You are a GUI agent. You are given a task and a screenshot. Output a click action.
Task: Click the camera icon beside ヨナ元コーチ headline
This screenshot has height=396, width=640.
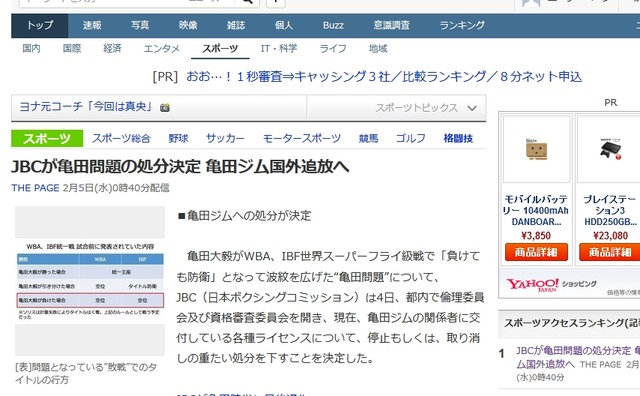point(165,108)
